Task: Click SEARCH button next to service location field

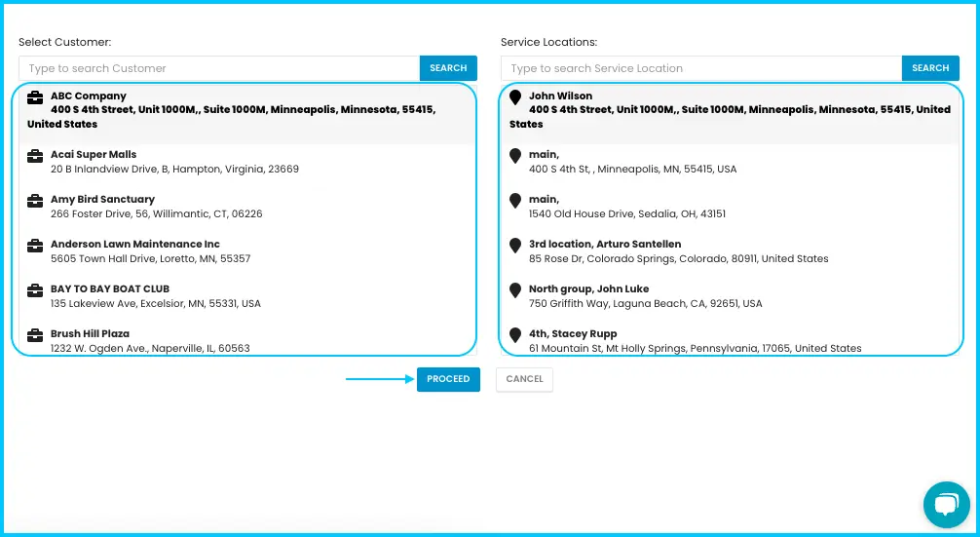Action: pos(930,68)
